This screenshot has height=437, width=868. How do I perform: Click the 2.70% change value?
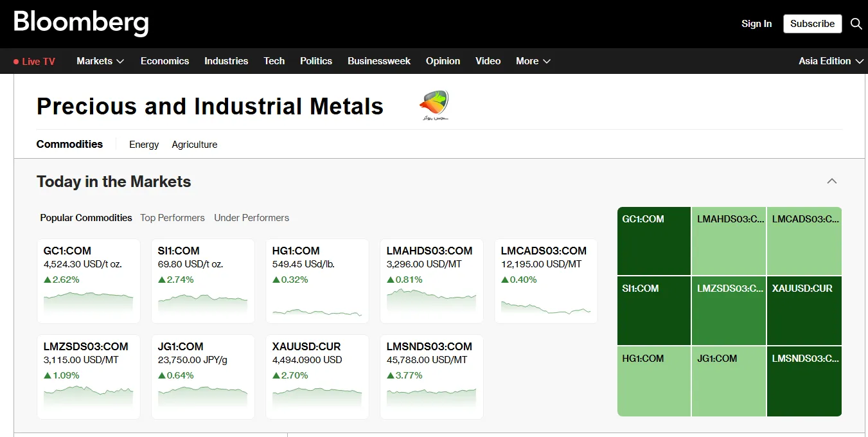click(x=290, y=375)
